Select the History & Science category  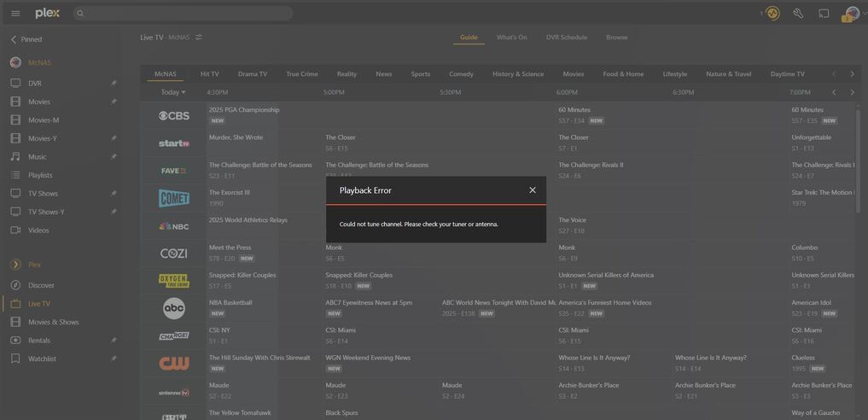(517, 74)
